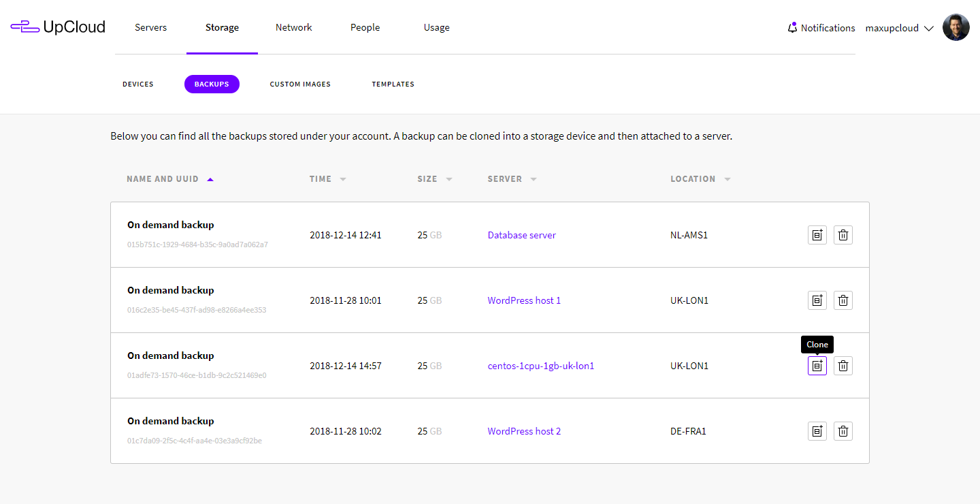
Task: Open the centos-1cpu-1gb-uk-lon1 server link
Action: [541, 366]
